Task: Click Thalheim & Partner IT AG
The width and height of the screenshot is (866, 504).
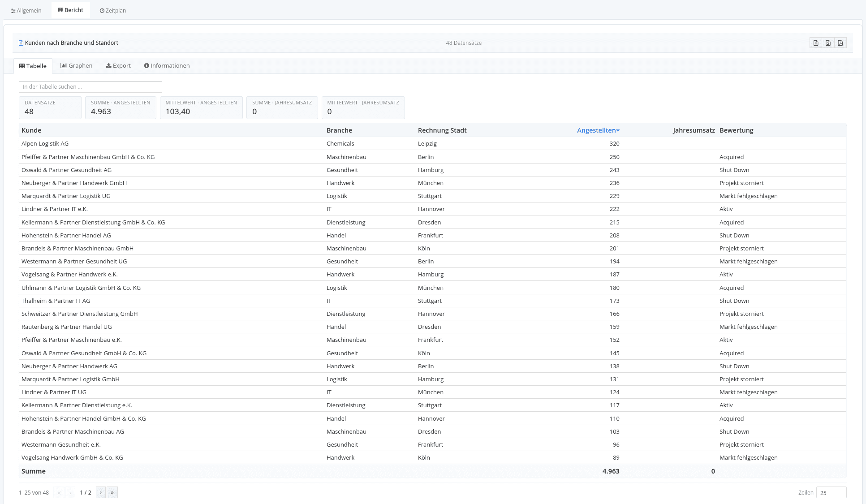Action: tap(56, 301)
